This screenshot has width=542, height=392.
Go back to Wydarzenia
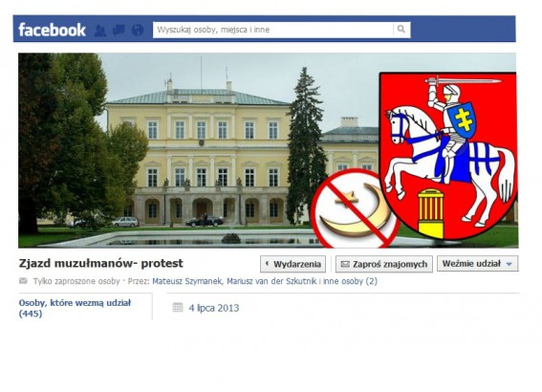(x=293, y=264)
